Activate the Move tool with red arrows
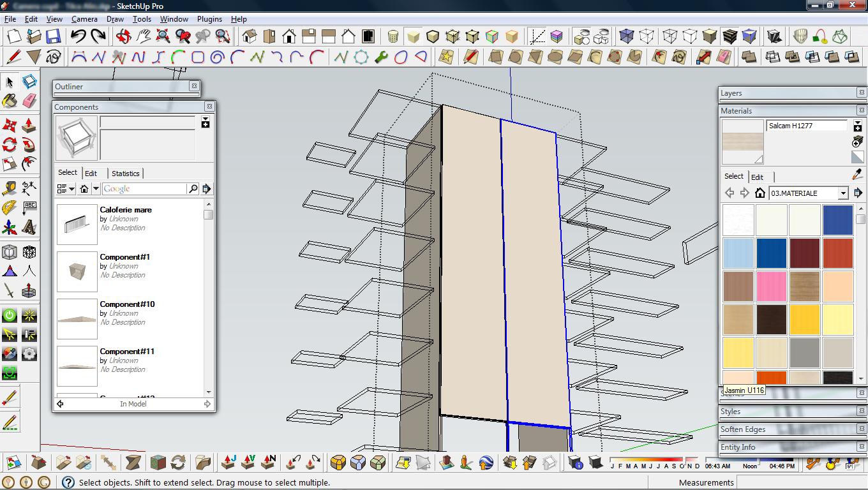The height and width of the screenshot is (490, 868). coord(10,124)
